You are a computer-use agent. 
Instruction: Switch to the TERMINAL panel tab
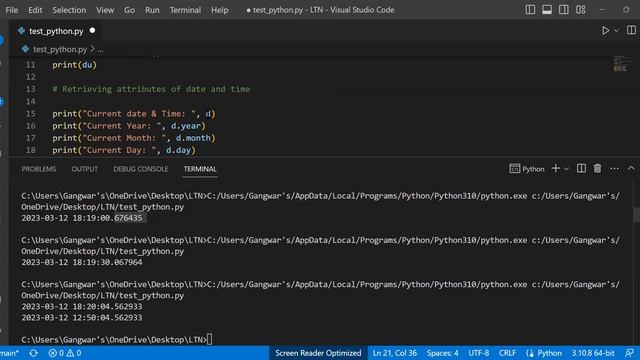click(x=200, y=169)
